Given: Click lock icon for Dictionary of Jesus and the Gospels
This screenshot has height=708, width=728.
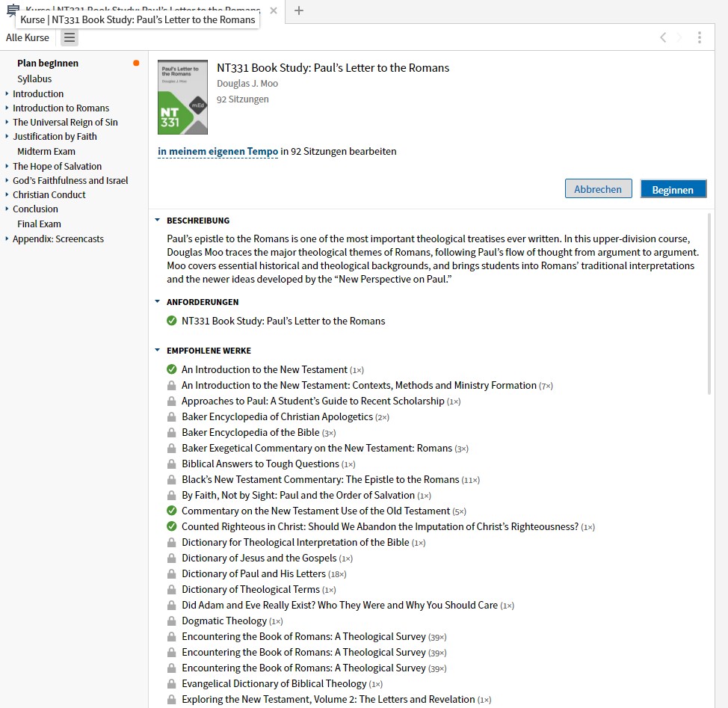Looking at the screenshot, I should 172,558.
